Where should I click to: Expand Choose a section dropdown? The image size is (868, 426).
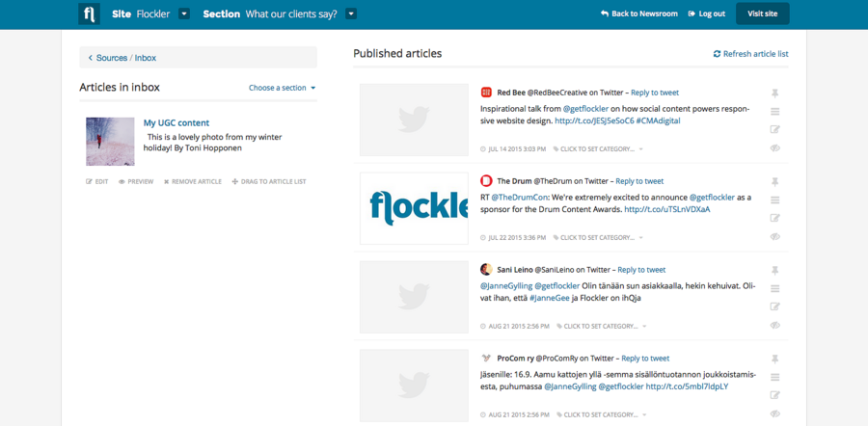283,88
